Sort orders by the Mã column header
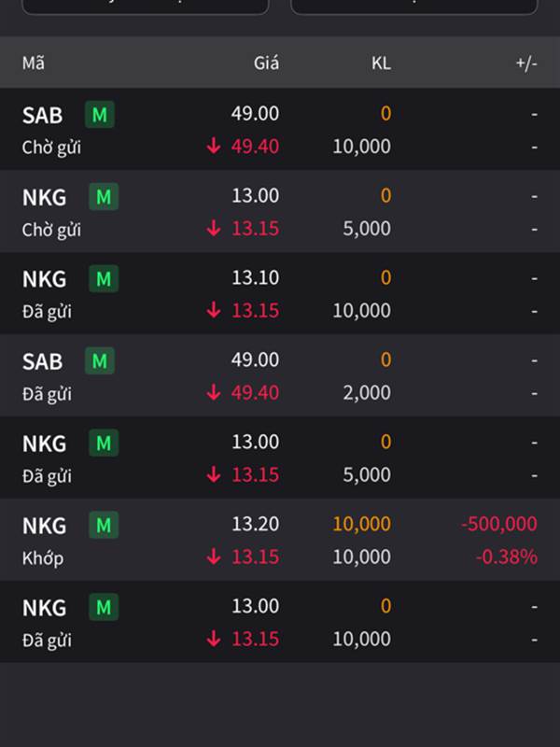Screen dimensions: 560x747 click(34, 63)
